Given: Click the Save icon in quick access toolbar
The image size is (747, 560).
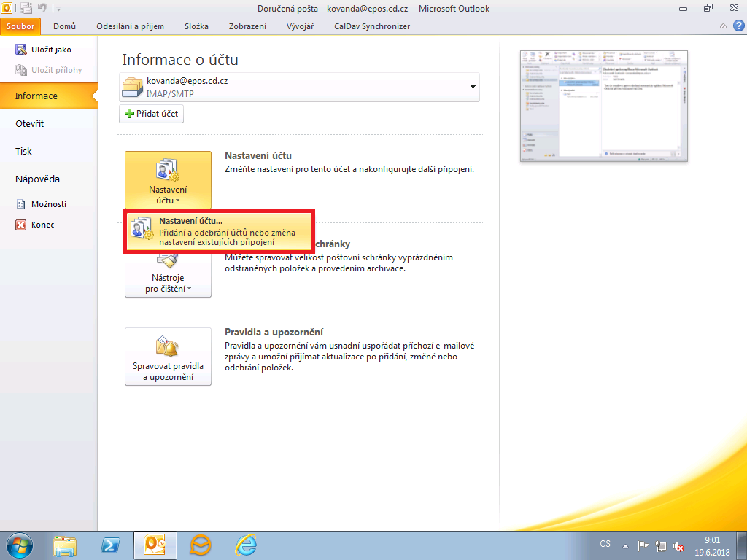Looking at the screenshot, I should click(x=26, y=8).
